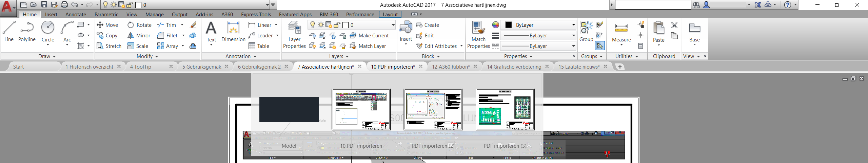868x163 pixels.
Task: Toggle layer lock in Layers panel
Action: tap(337, 25)
